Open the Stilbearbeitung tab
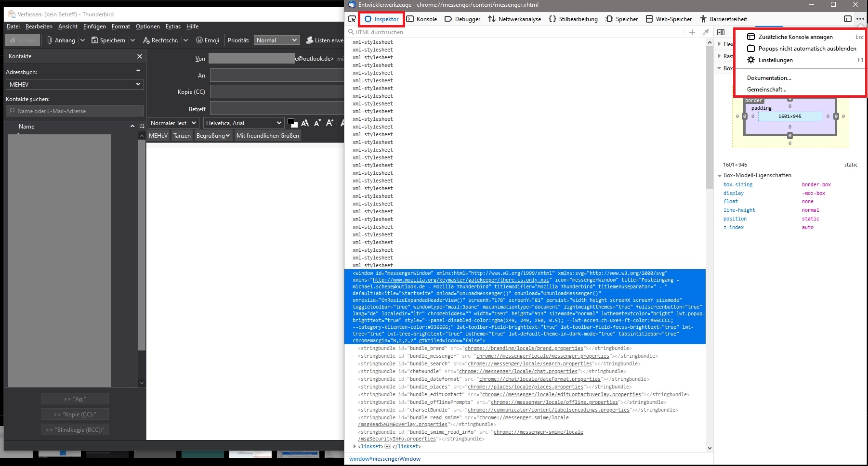The height and width of the screenshot is (466, 868). point(573,19)
